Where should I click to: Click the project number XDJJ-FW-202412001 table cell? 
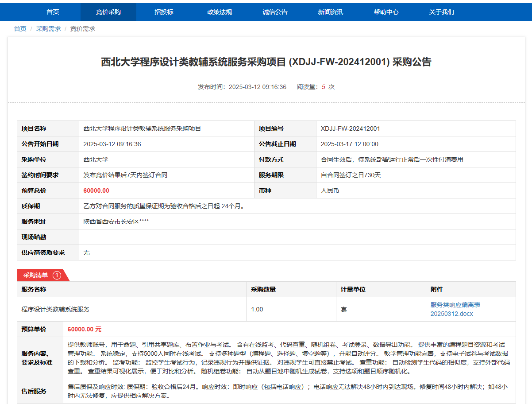(351, 129)
